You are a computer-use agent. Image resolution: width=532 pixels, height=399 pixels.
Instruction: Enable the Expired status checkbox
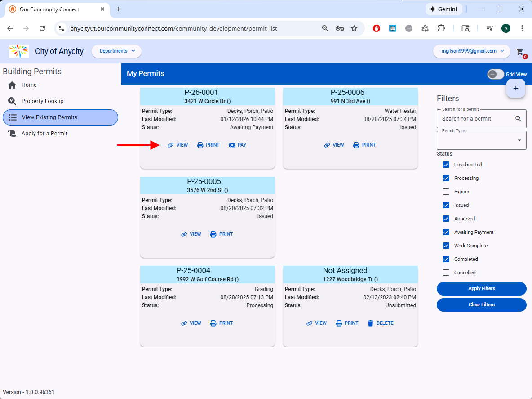click(x=446, y=192)
